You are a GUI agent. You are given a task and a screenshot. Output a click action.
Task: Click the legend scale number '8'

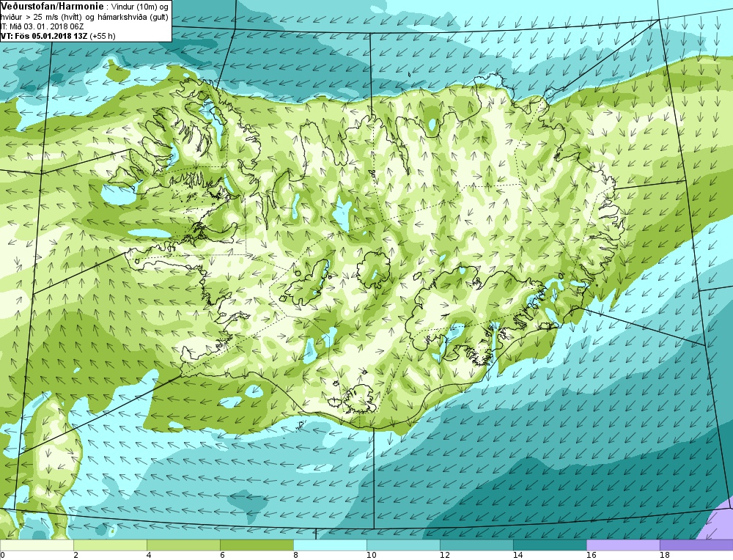point(296,556)
